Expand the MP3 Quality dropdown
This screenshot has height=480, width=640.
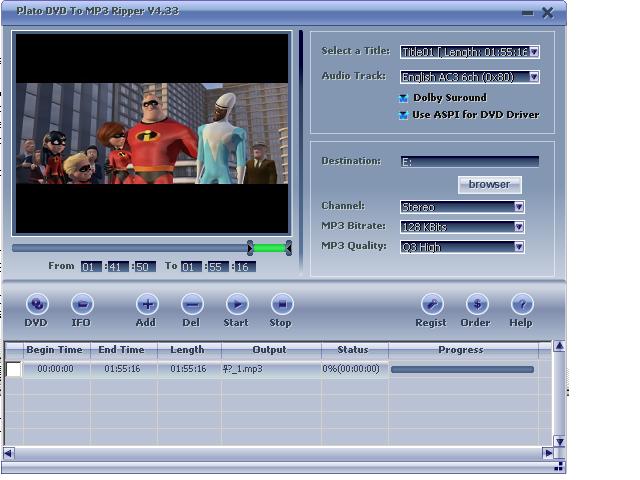(x=519, y=247)
